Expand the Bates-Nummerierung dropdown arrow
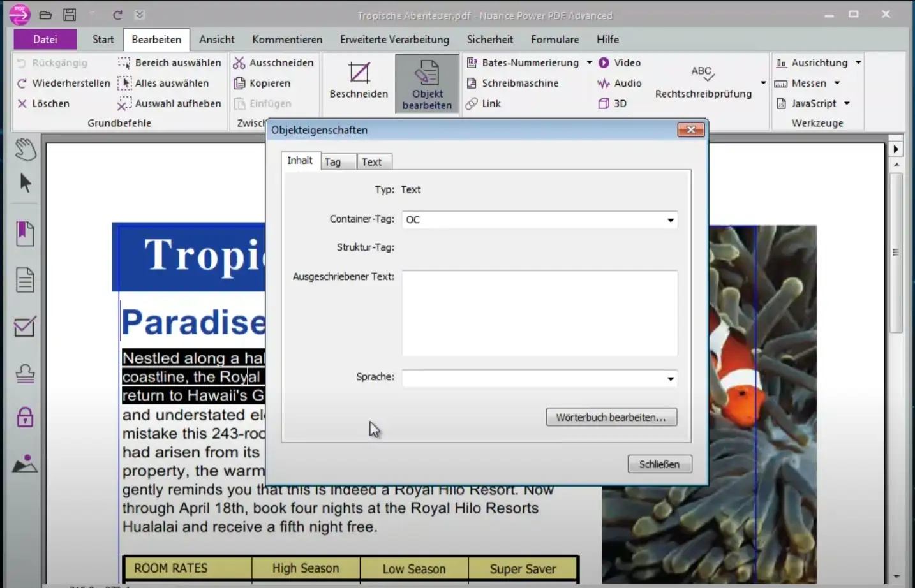 (590, 62)
